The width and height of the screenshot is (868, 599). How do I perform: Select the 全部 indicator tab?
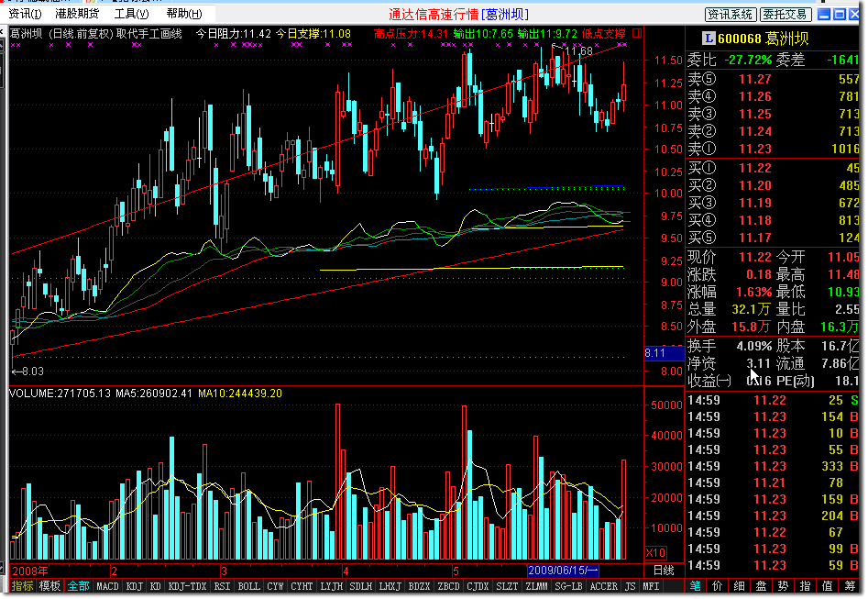tap(78, 586)
